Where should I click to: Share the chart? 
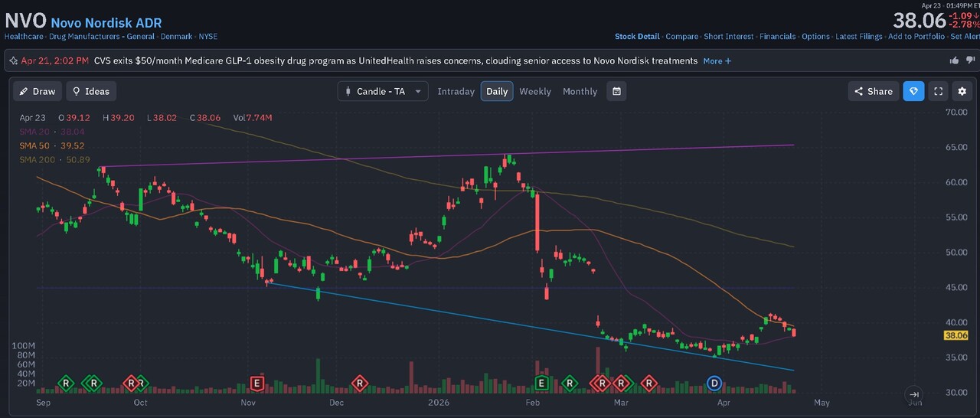click(x=874, y=91)
